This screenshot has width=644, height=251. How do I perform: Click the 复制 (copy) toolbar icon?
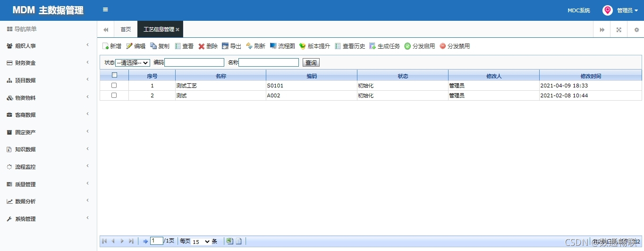[x=153, y=46]
